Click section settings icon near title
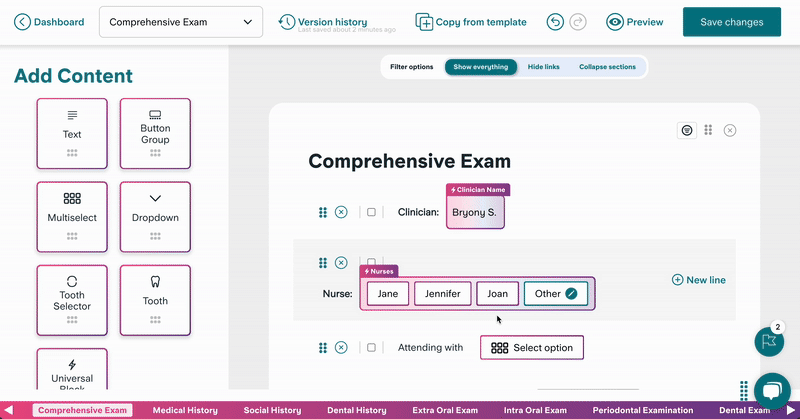 tap(687, 130)
